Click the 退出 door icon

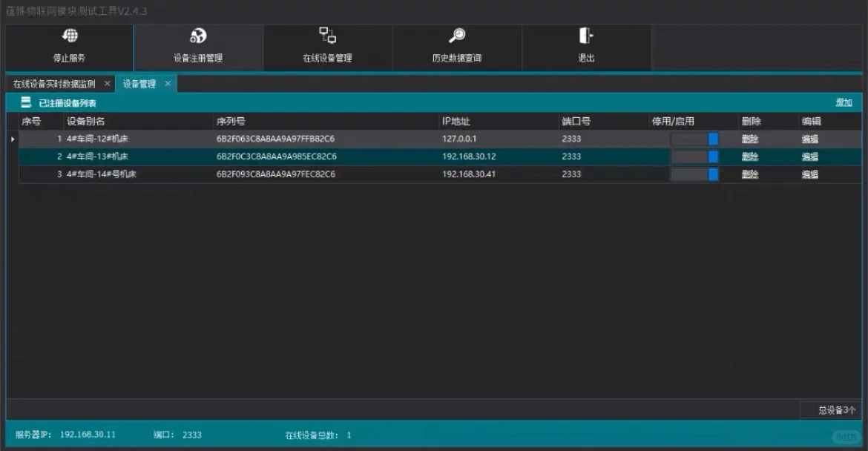[x=586, y=36]
